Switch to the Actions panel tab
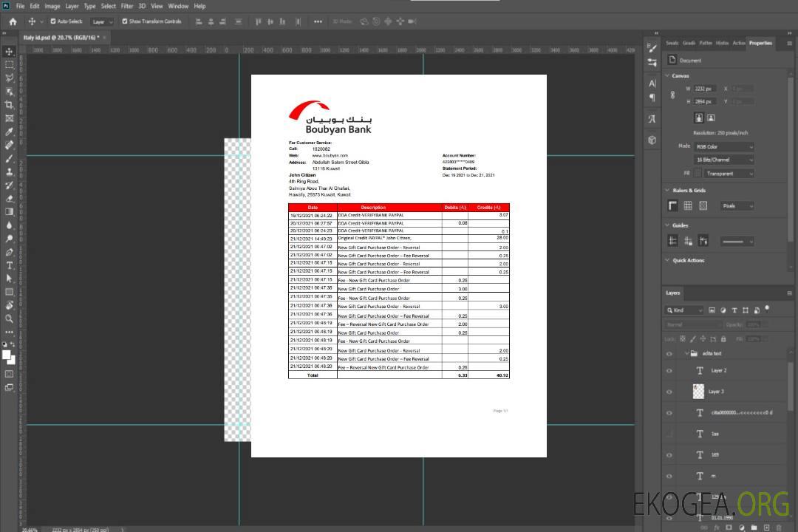 pos(739,44)
